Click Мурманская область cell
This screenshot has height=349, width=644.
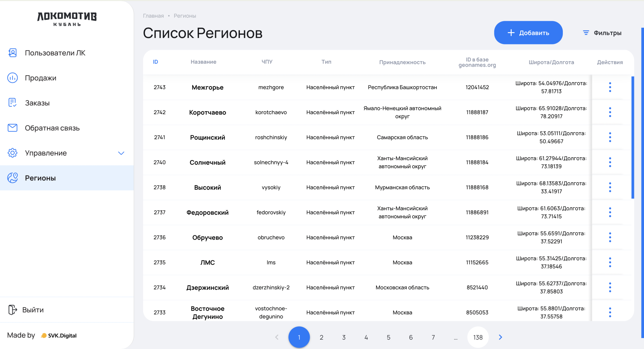click(x=402, y=188)
